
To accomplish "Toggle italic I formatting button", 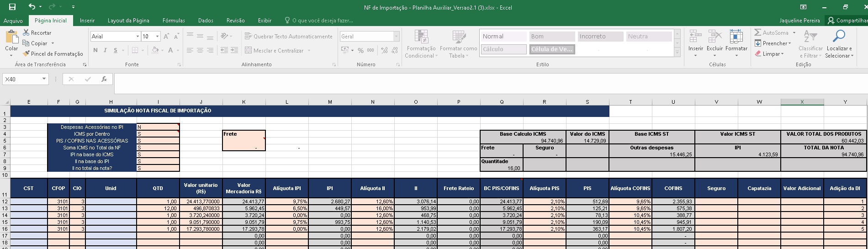I will click(106, 50).
